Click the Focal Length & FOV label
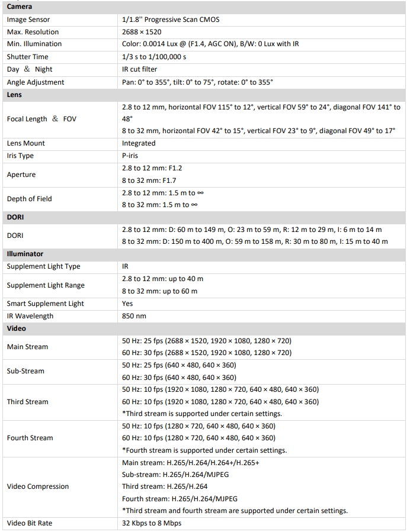The height and width of the screenshot is (532, 407). 41,119
